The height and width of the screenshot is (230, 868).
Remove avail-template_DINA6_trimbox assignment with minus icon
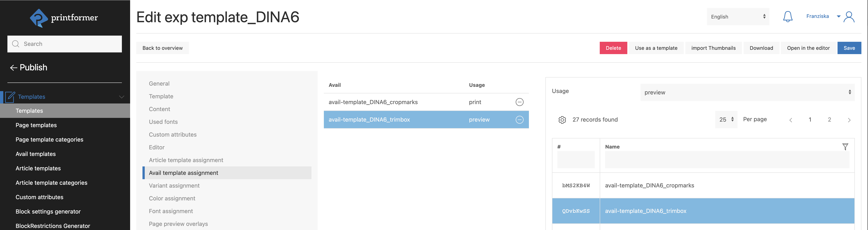pos(519,120)
